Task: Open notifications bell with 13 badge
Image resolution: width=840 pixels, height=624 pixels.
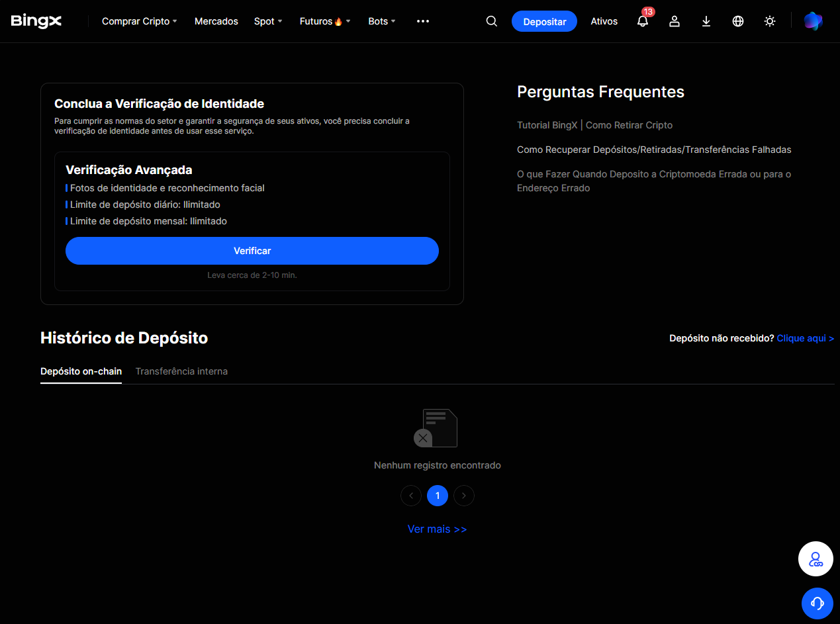Action: pyautogui.click(x=643, y=20)
